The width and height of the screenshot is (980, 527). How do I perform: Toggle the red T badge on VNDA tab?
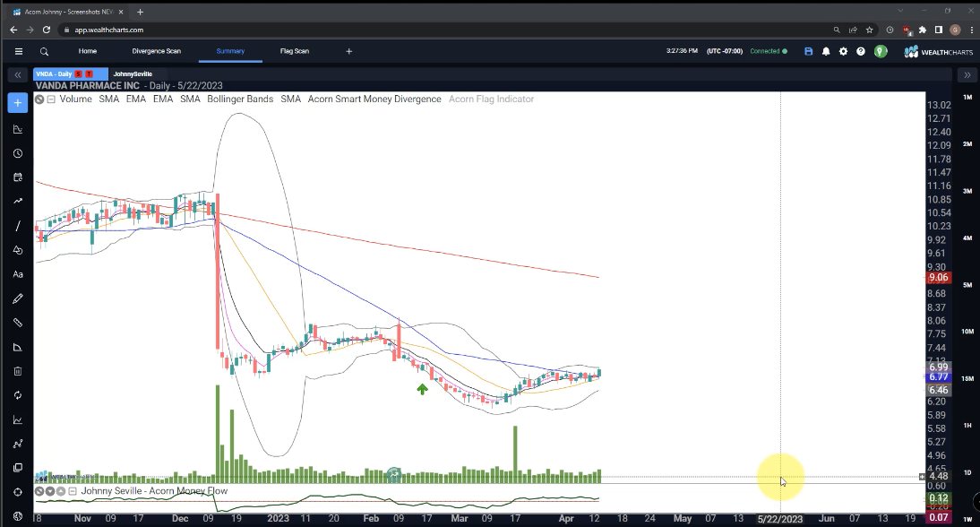[x=89, y=74]
